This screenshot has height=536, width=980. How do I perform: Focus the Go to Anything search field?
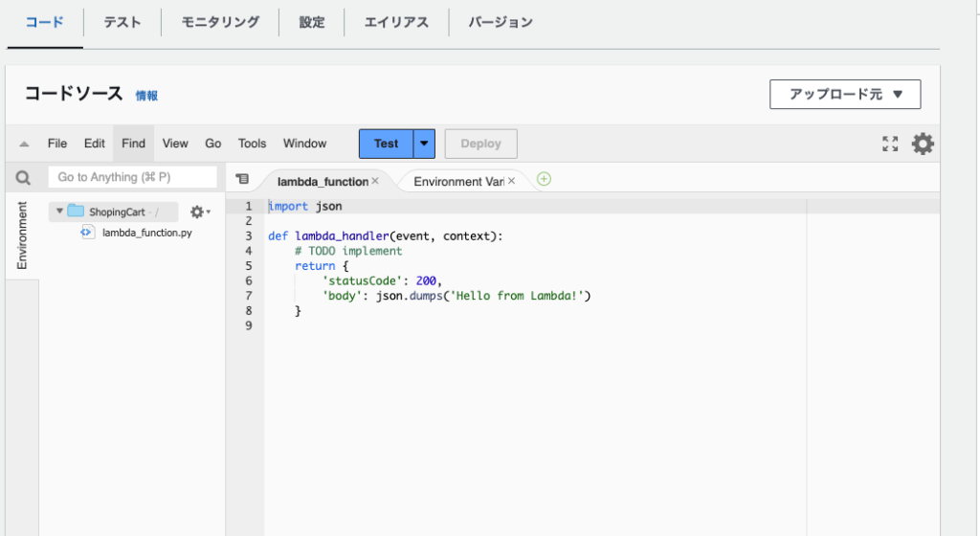click(132, 177)
